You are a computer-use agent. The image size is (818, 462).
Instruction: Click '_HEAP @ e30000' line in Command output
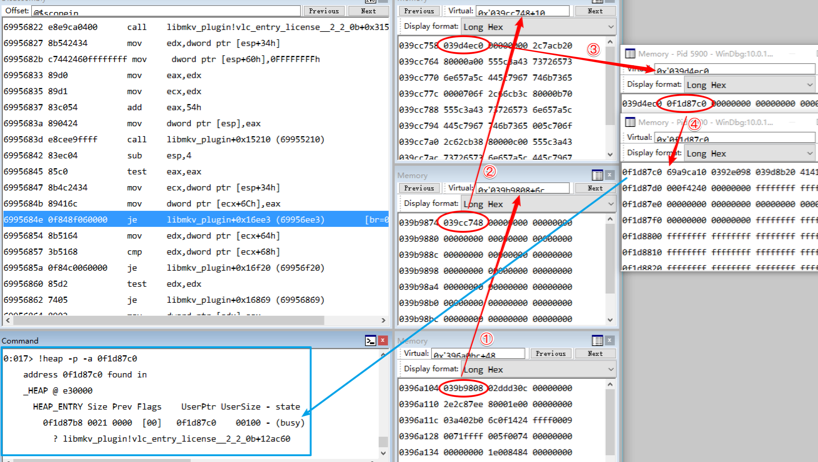(x=58, y=390)
